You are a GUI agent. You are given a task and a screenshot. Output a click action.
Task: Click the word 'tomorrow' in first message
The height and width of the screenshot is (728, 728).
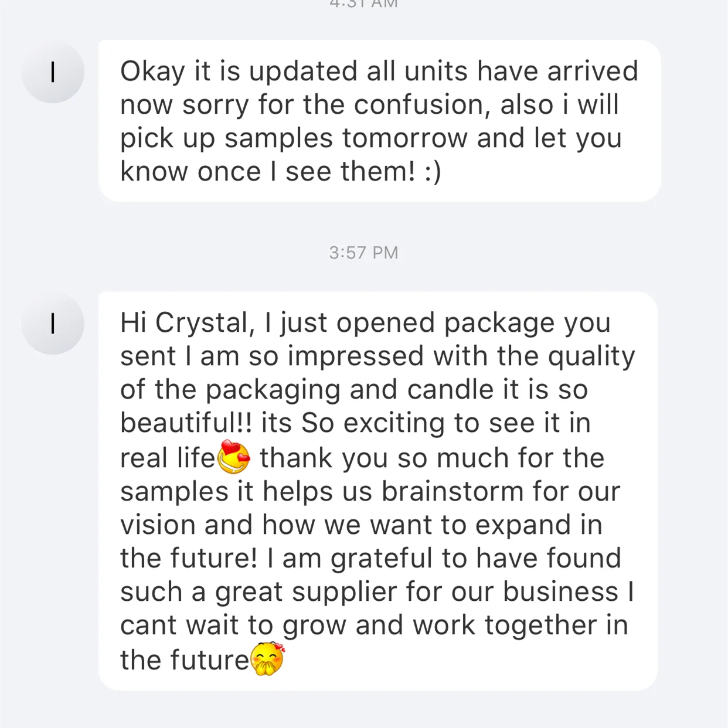404,138
